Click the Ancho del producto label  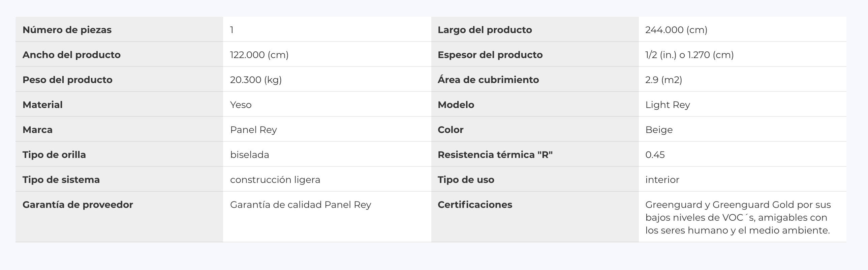[71, 55]
